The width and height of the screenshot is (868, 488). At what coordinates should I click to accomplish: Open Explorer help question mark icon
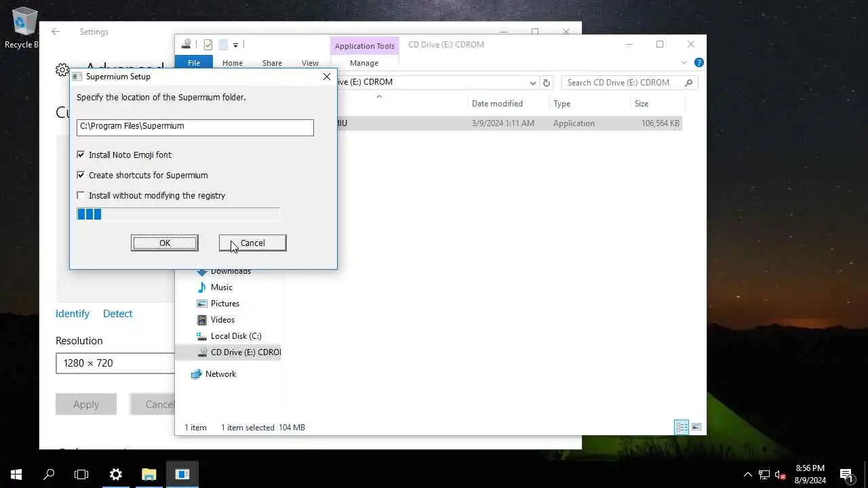pyautogui.click(x=698, y=62)
